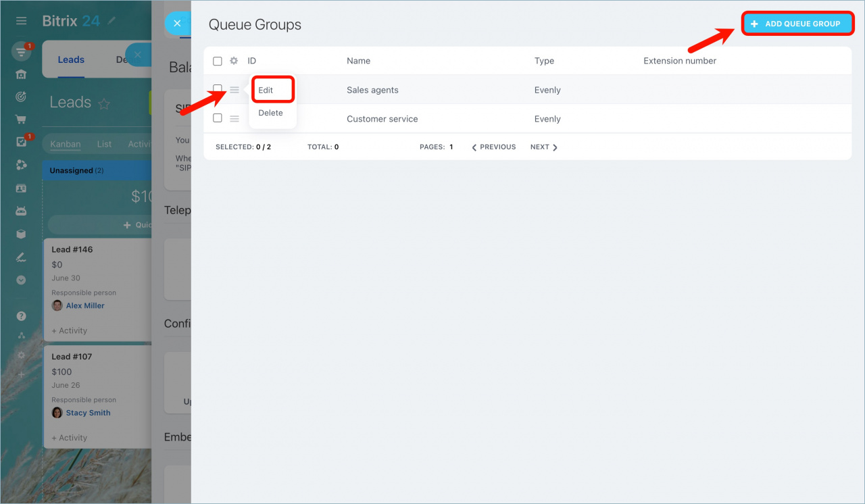865x504 pixels.
Task: Open the help question mark icon
Action: [21, 316]
